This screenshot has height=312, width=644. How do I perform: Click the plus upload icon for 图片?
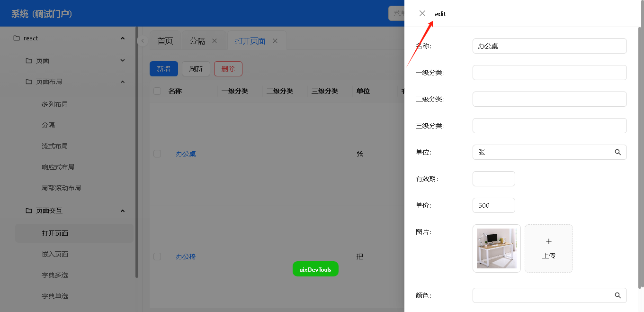pos(549,241)
